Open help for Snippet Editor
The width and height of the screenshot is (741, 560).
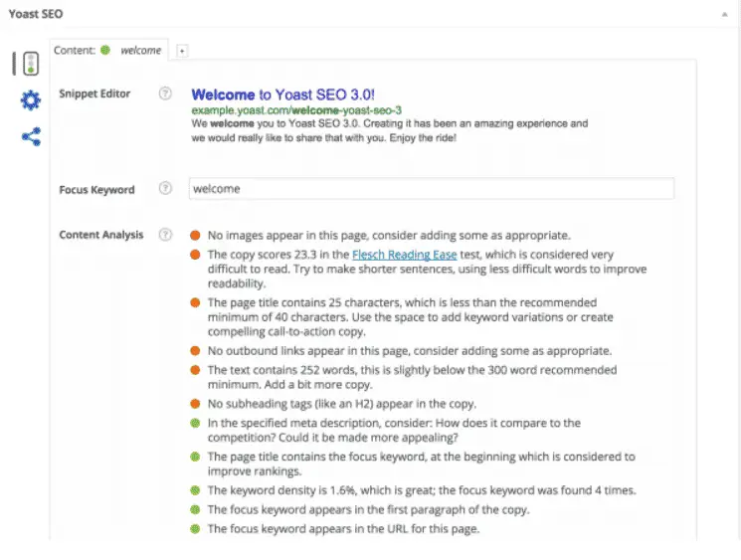(x=165, y=93)
